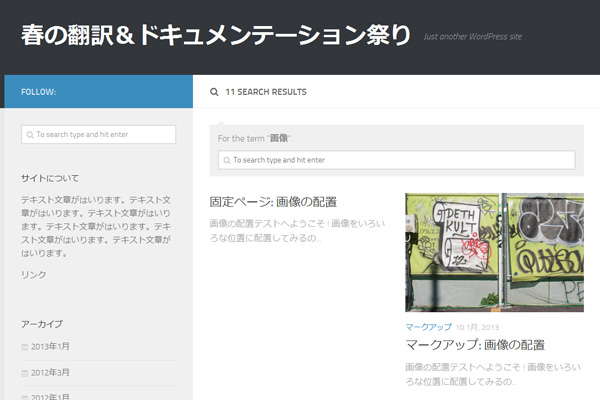The image size is (600, 400).
Task: Click excerpt text under 固定ページ result
Action: (x=297, y=230)
